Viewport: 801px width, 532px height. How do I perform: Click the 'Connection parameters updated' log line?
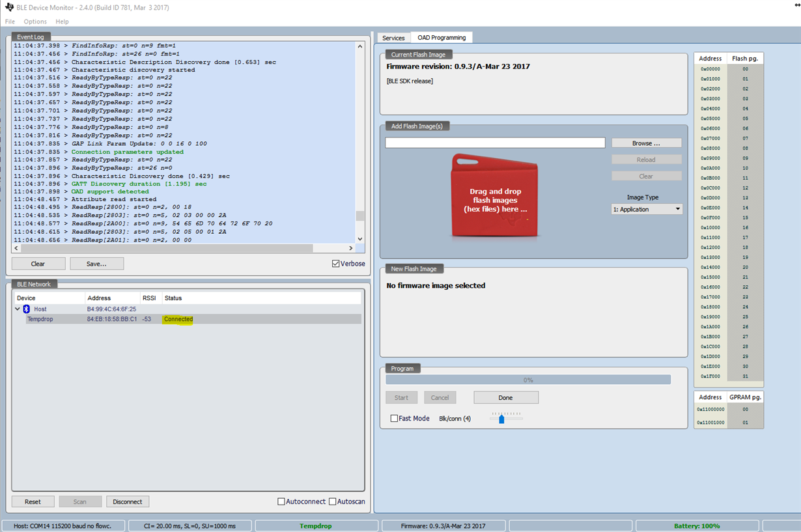click(x=128, y=152)
